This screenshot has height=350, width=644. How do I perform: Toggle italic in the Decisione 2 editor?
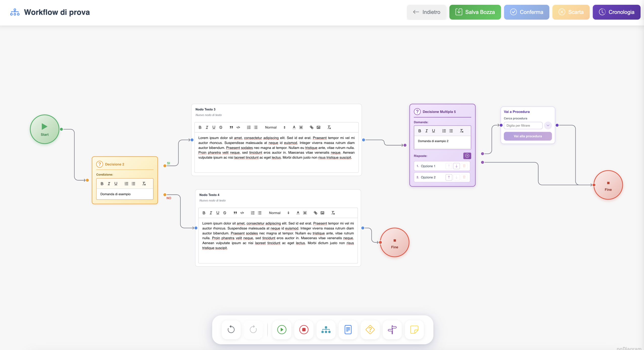pos(109,183)
